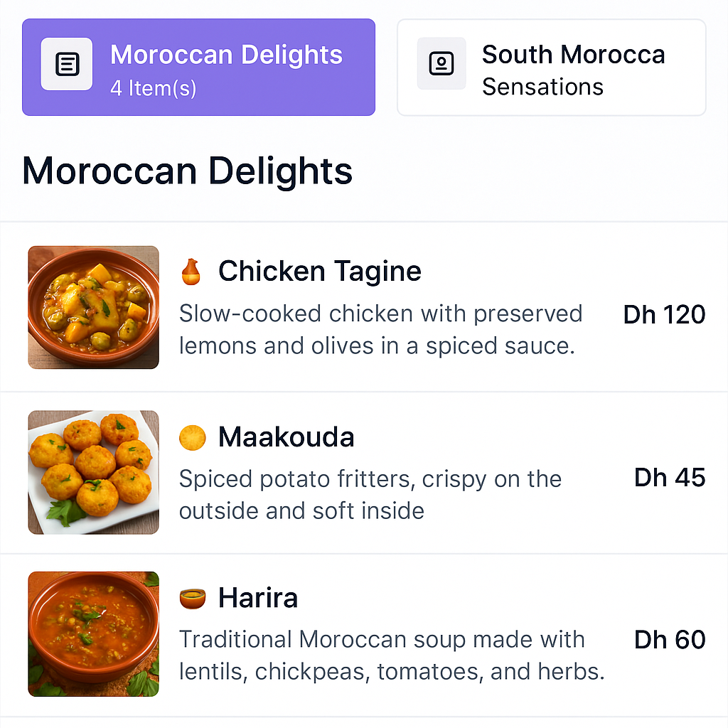Screen dimensions: 728x728
Task: Click the Maakouda description text
Action: coord(370,494)
